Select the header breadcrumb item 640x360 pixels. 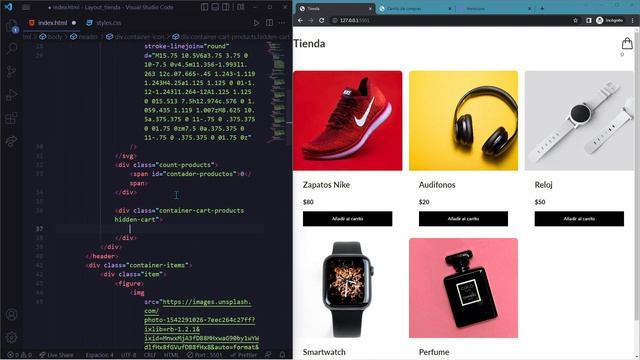84,37
